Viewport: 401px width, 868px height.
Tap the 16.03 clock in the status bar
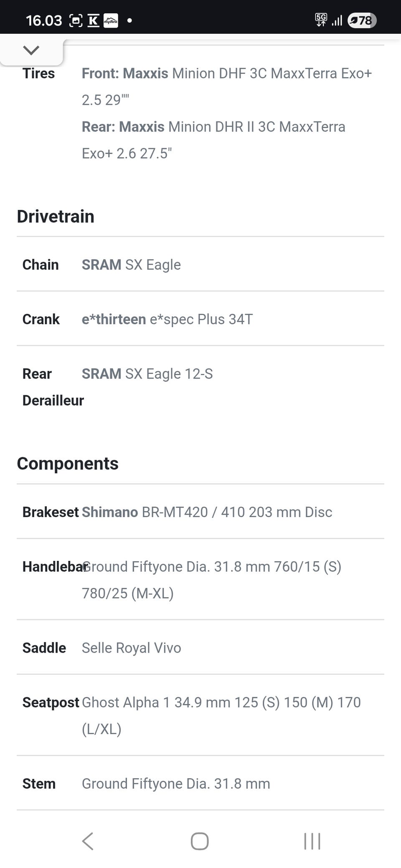(x=43, y=20)
